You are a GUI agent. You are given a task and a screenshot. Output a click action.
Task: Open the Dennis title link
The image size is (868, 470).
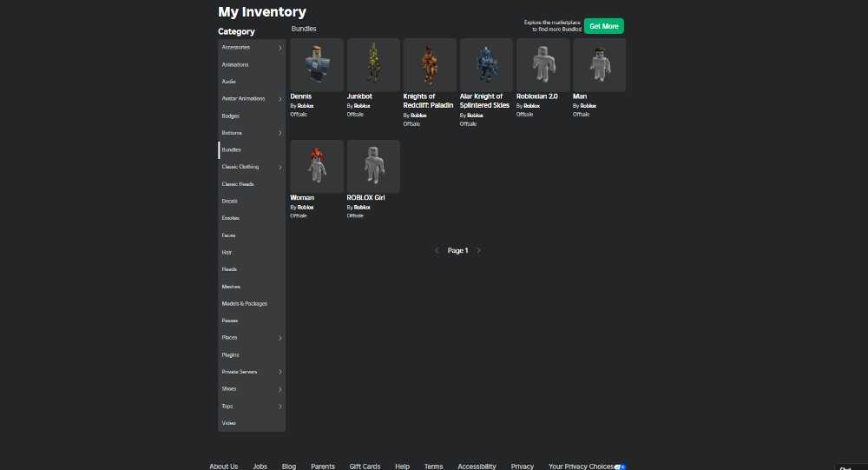pos(300,96)
